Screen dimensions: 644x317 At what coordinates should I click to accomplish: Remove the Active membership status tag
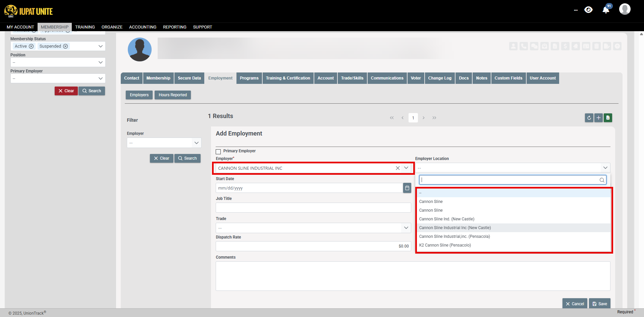point(31,46)
